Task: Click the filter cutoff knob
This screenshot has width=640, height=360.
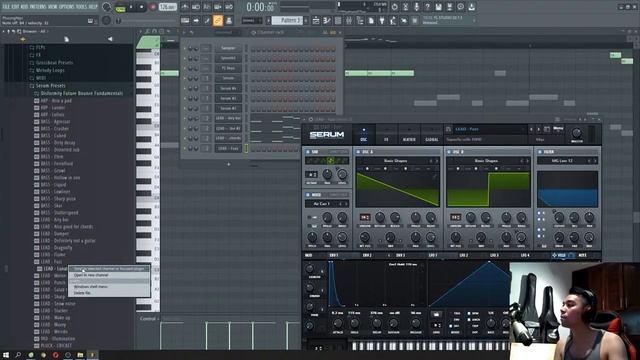Action: click(559, 217)
